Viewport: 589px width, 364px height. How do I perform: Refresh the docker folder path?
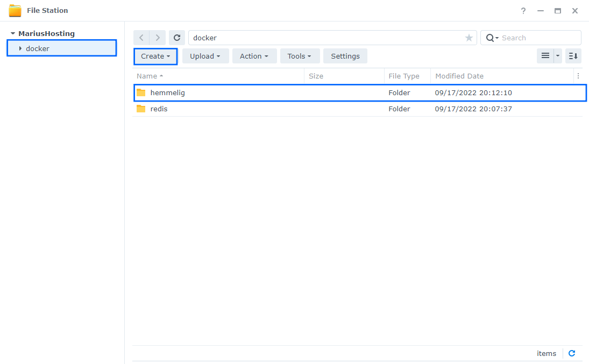click(177, 38)
